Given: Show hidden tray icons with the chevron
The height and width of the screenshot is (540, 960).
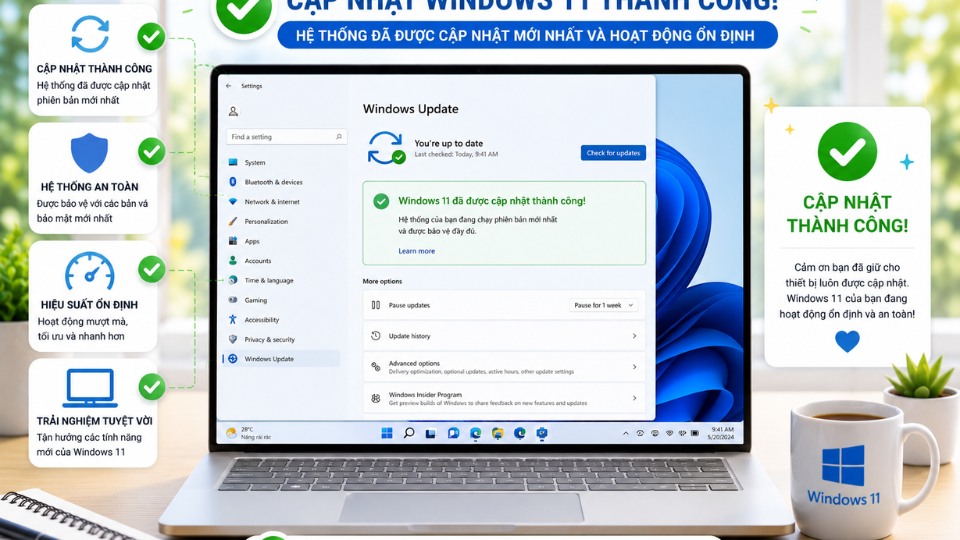Looking at the screenshot, I should click(x=625, y=433).
